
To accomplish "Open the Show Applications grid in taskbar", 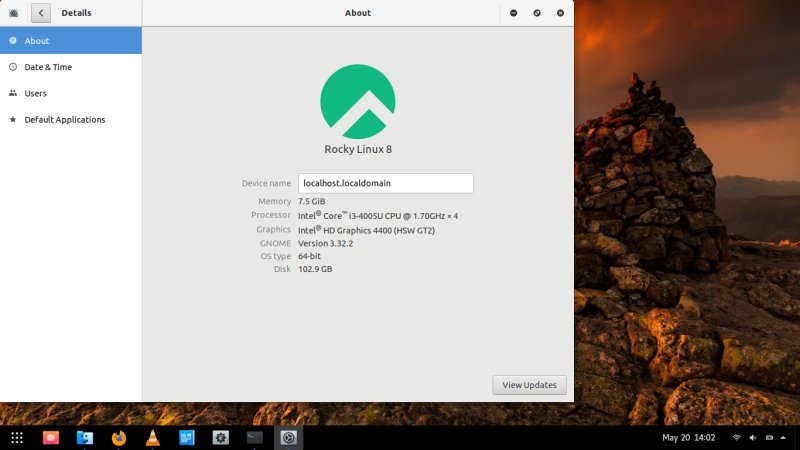I will pos(17,437).
